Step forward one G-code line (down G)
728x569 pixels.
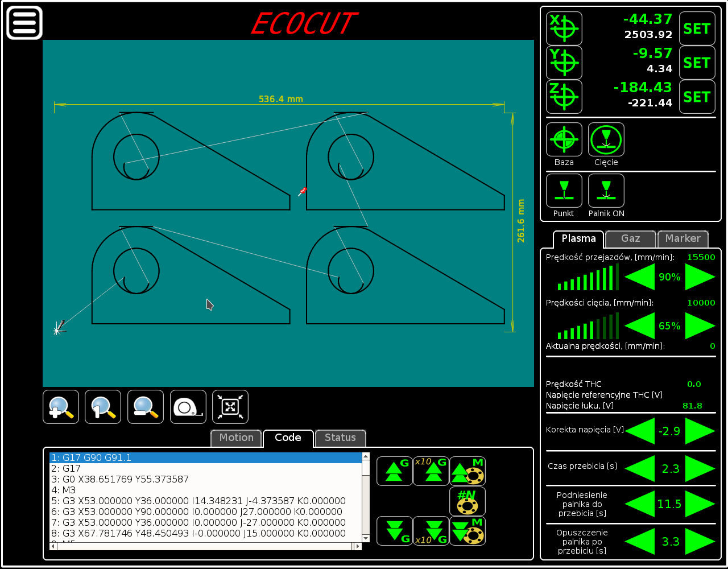click(x=395, y=531)
